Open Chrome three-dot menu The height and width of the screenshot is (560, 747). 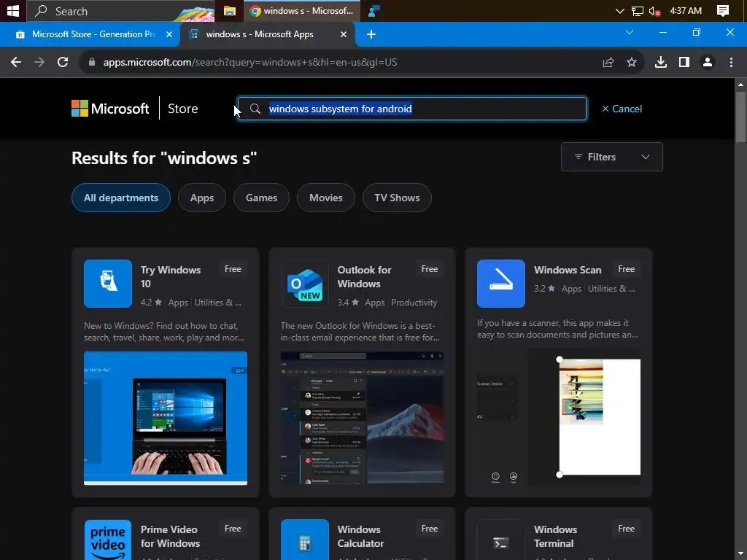point(731,63)
